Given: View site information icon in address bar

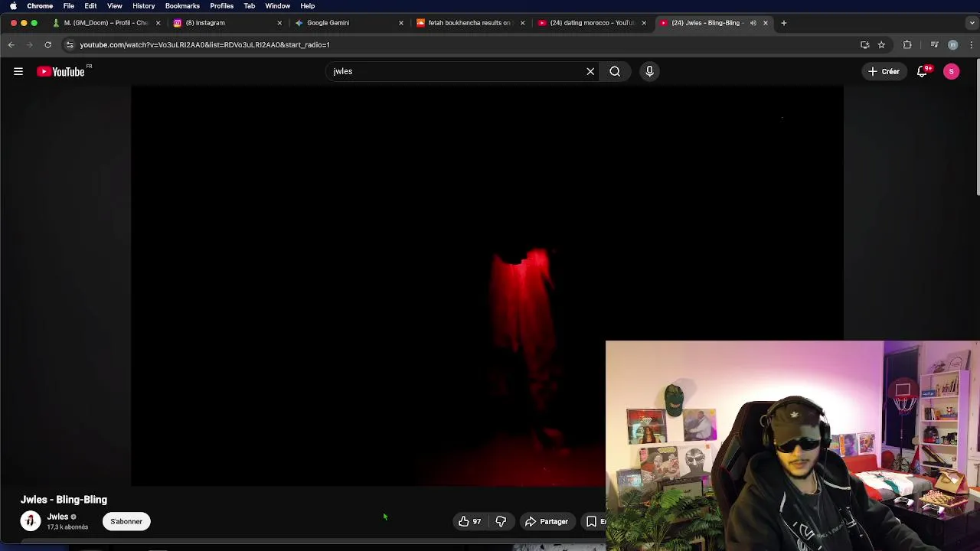Looking at the screenshot, I should [x=70, y=44].
